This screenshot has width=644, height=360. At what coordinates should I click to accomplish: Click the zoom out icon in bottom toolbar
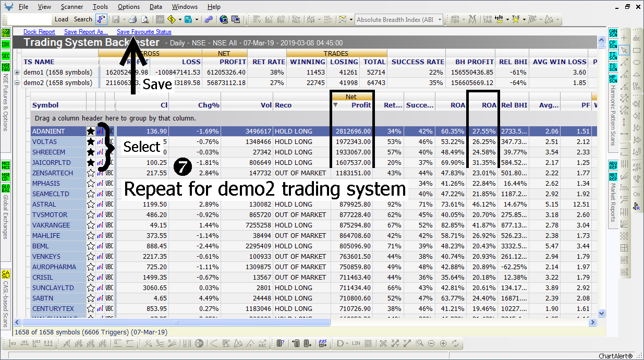click(x=431, y=343)
